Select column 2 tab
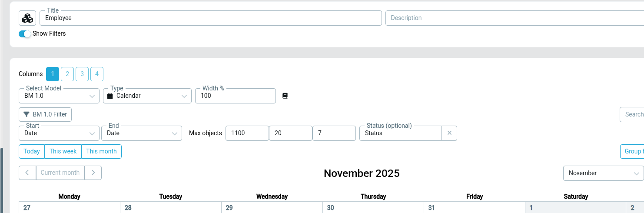The image size is (644, 213). [67, 74]
